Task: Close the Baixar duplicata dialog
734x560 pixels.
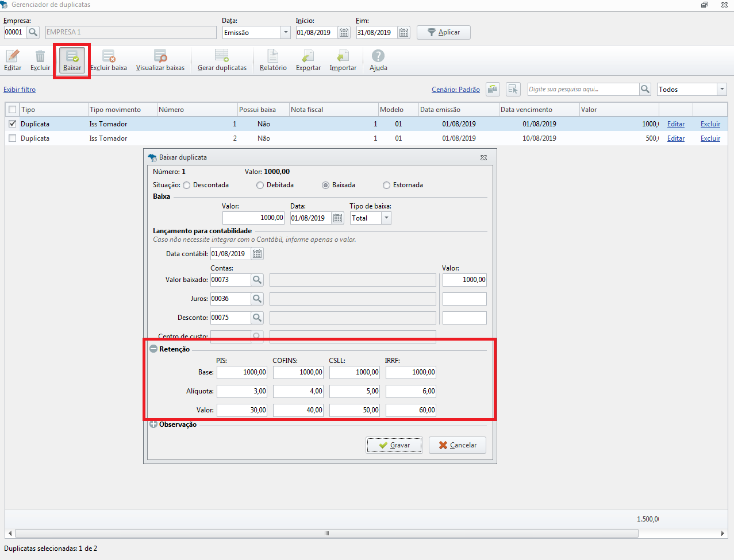Action: coord(484,157)
